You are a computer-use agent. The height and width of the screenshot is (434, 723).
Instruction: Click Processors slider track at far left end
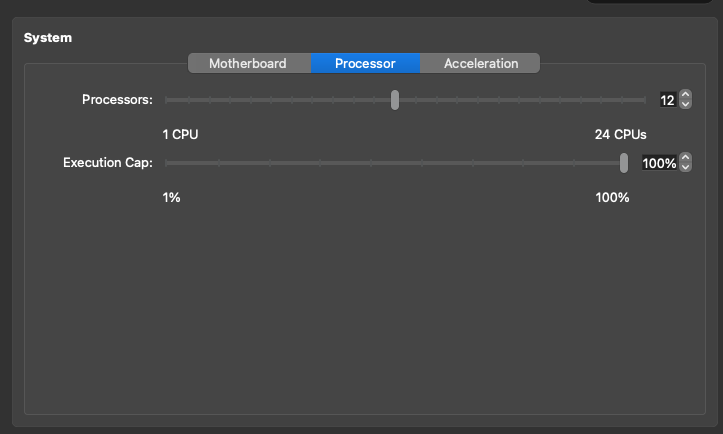pyautogui.click(x=167, y=100)
